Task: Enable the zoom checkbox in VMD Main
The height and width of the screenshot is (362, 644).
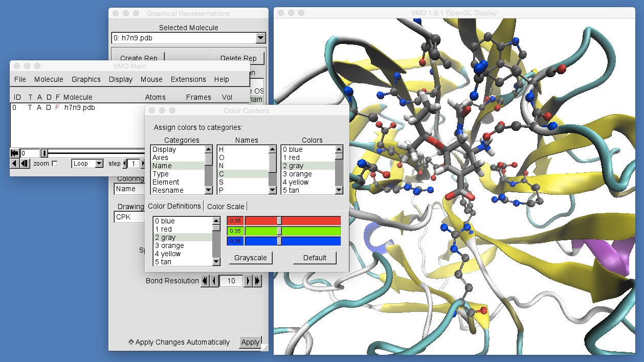Action: click(54, 164)
